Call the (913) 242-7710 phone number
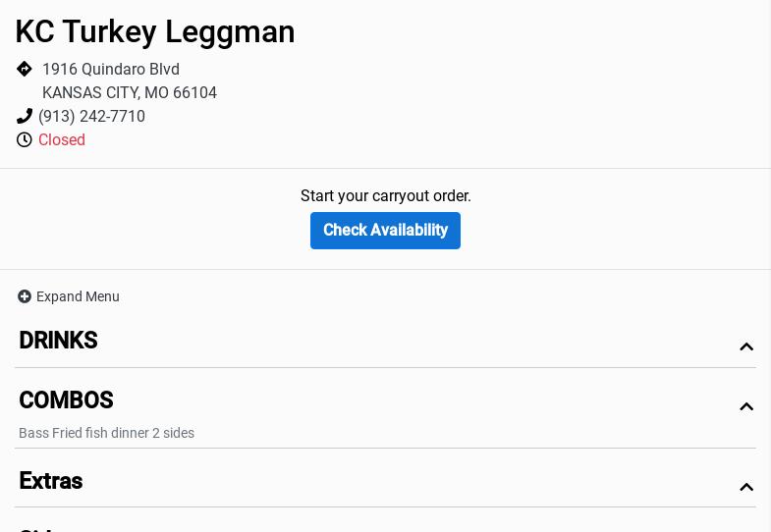Viewport: 771px width, 532px height. point(91,117)
